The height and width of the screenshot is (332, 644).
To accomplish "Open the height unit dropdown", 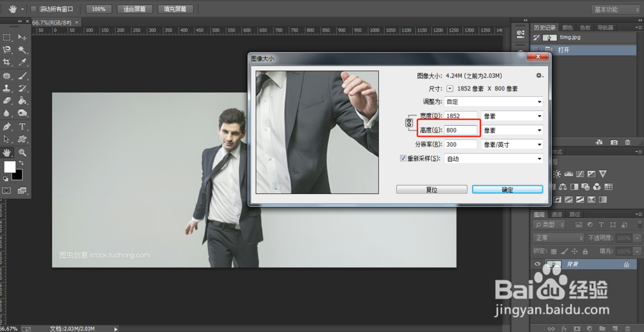I will (x=512, y=130).
